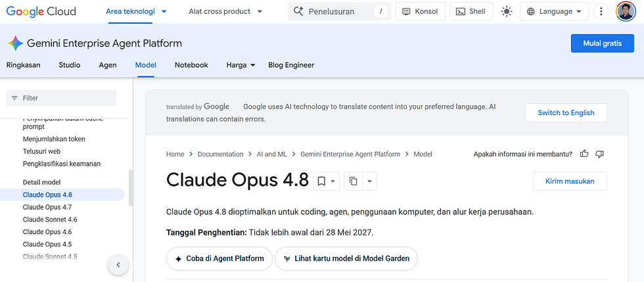Click the Gemini Enterprise Agent Platform title text

pos(104,43)
